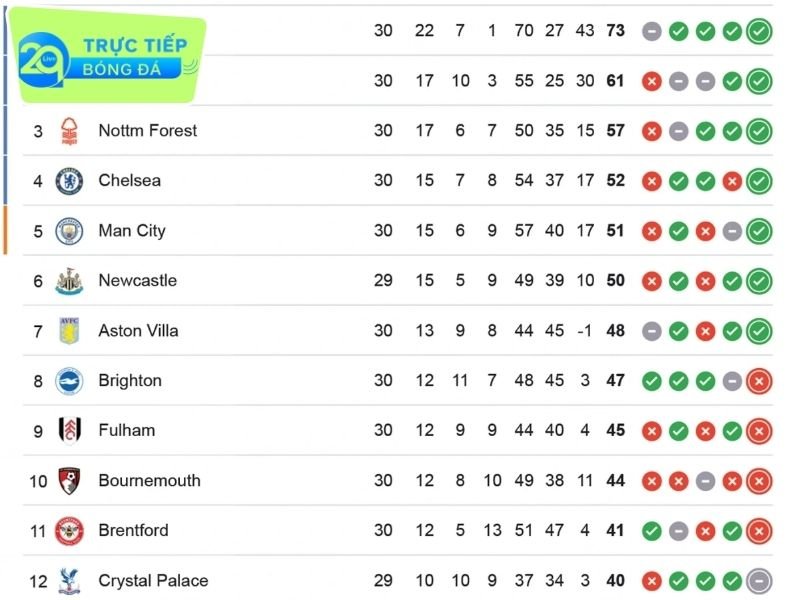
Task: Click the Brighton club crest
Action: [69, 381]
